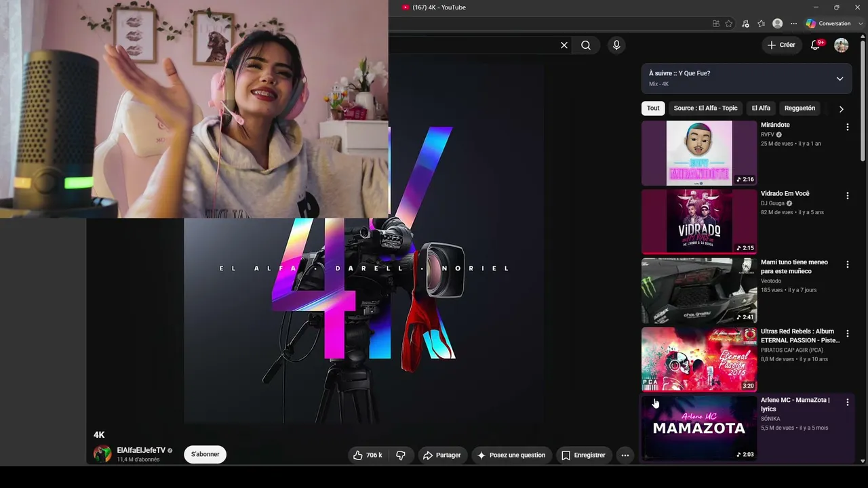The height and width of the screenshot is (488, 868).
Task: Open options for Mami tuno tiene meneo
Action: click(x=847, y=265)
